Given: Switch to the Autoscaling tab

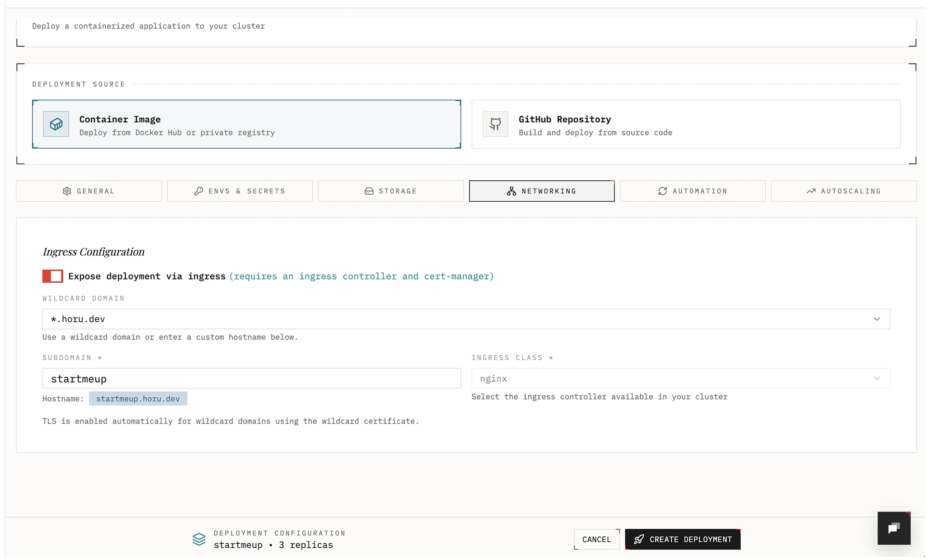Looking at the screenshot, I should tap(843, 191).
